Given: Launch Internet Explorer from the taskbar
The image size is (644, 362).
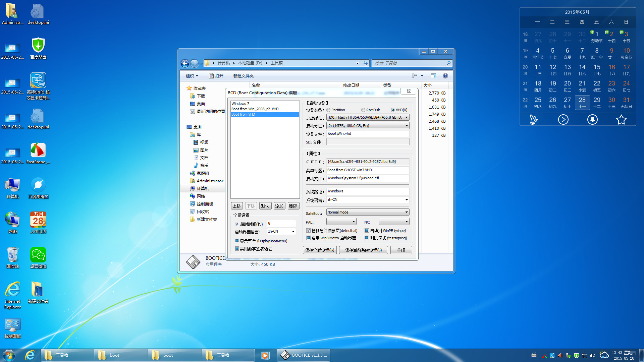Looking at the screenshot, I should click(x=30, y=355).
